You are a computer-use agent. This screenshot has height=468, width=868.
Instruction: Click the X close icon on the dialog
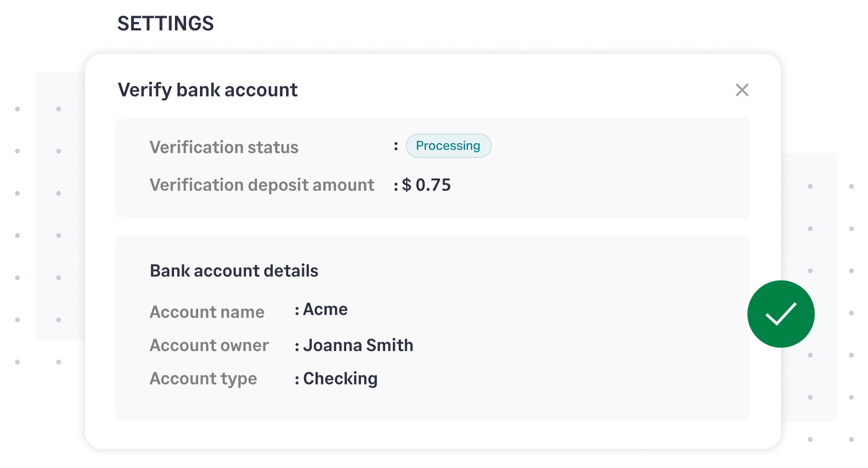pyautogui.click(x=742, y=90)
